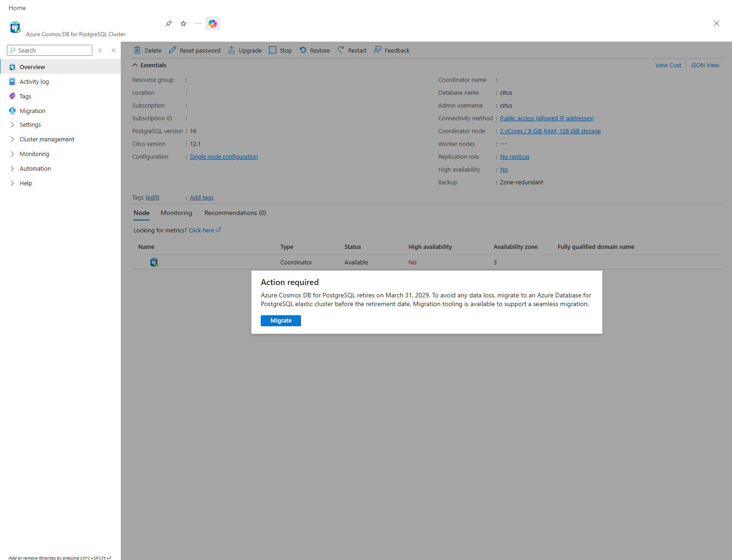Click the Tags edit link
This screenshot has width=732, height=560.
[152, 197]
